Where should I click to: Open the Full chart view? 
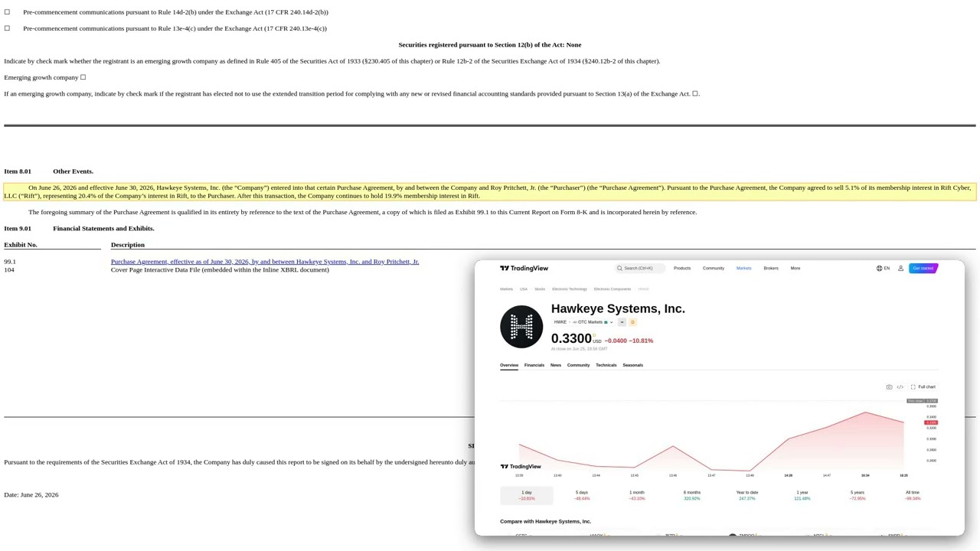[923, 387]
